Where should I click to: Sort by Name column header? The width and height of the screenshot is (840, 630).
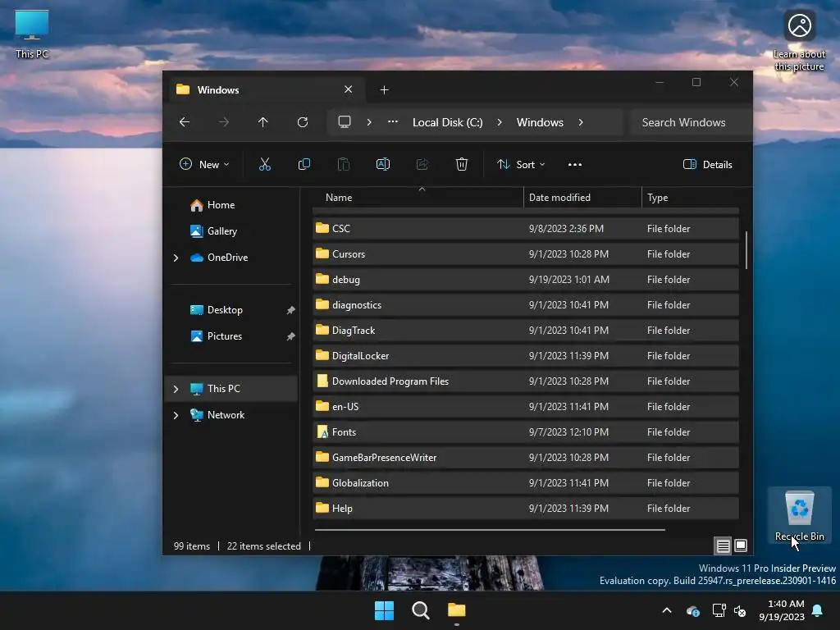(418, 198)
